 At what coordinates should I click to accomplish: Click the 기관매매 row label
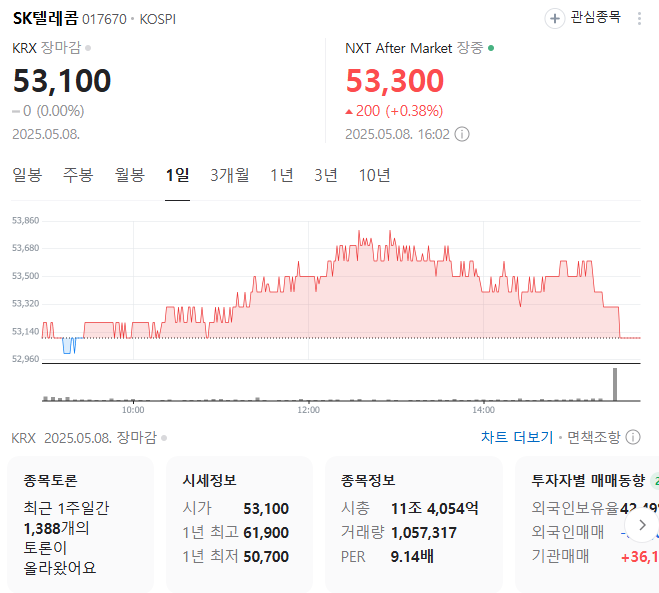560,556
